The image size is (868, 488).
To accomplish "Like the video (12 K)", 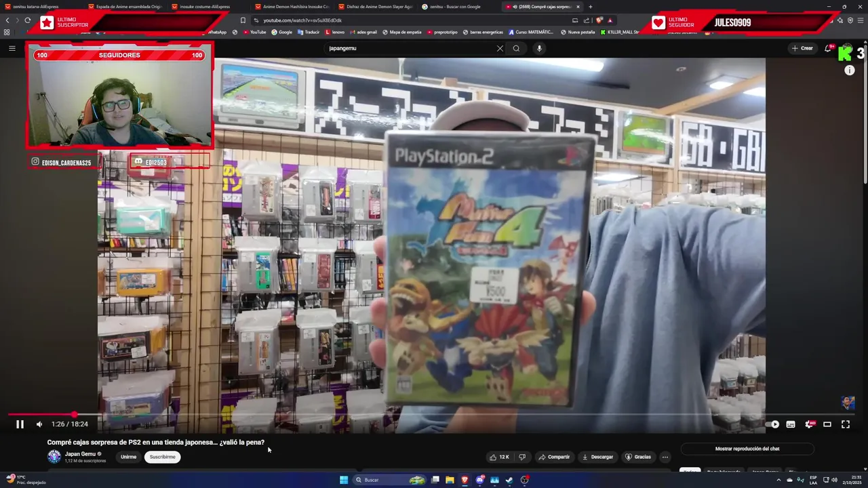I will 499,457.
